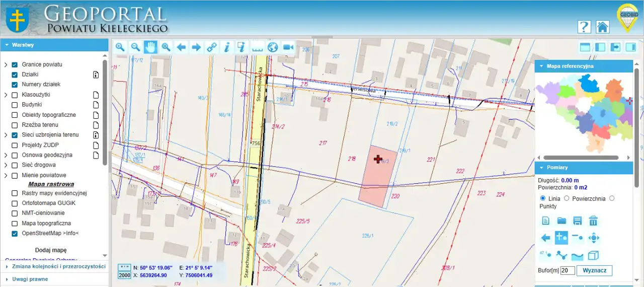The image size is (644, 287).
Task: Click the globe full extent icon
Action: pos(273,47)
